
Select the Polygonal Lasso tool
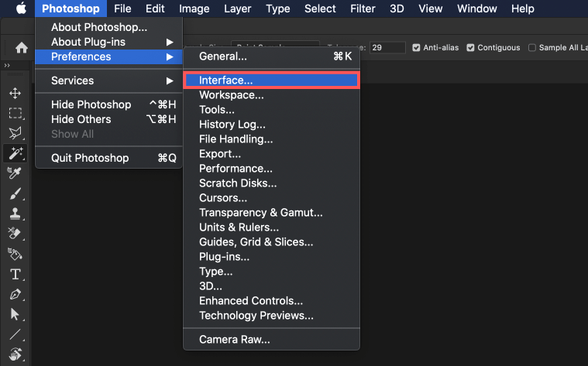coord(15,133)
